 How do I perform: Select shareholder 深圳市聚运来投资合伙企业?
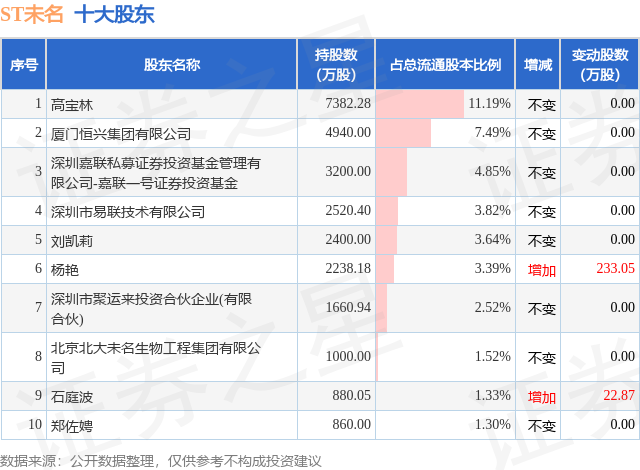coord(151,308)
